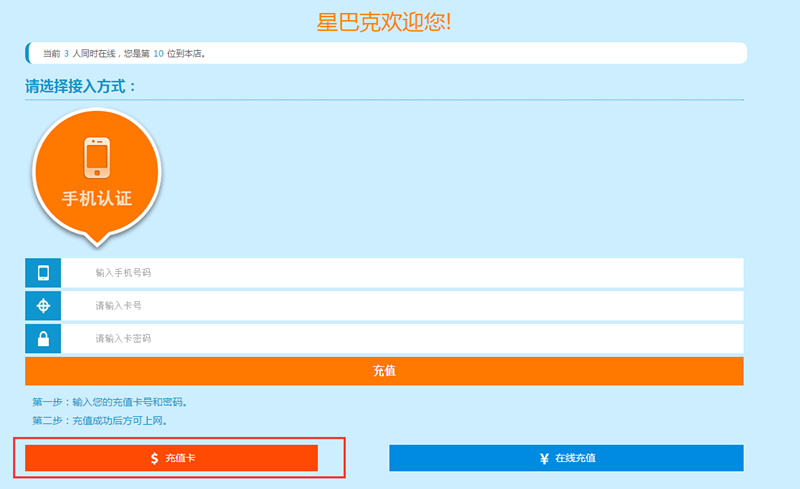Click the crosshair icon beside card number
This screenshot has width=800, height=489.
[x=43, y=306]
